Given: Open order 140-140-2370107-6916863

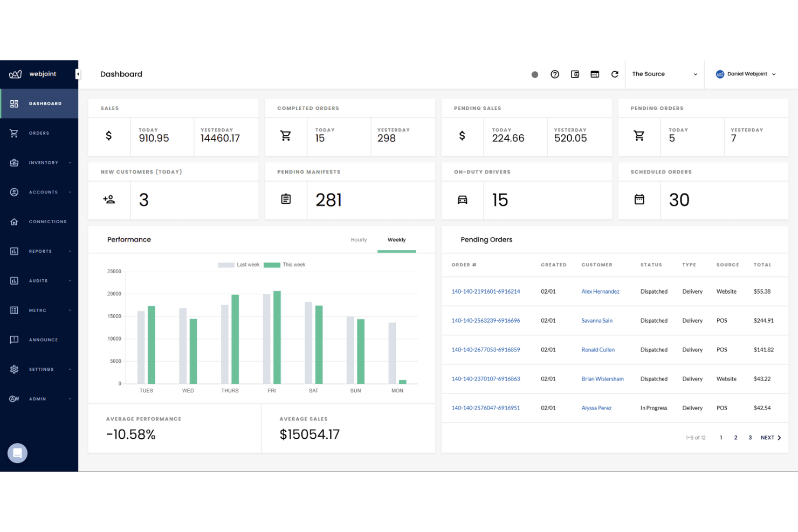Looking at the screenshot, I should 486,379.
